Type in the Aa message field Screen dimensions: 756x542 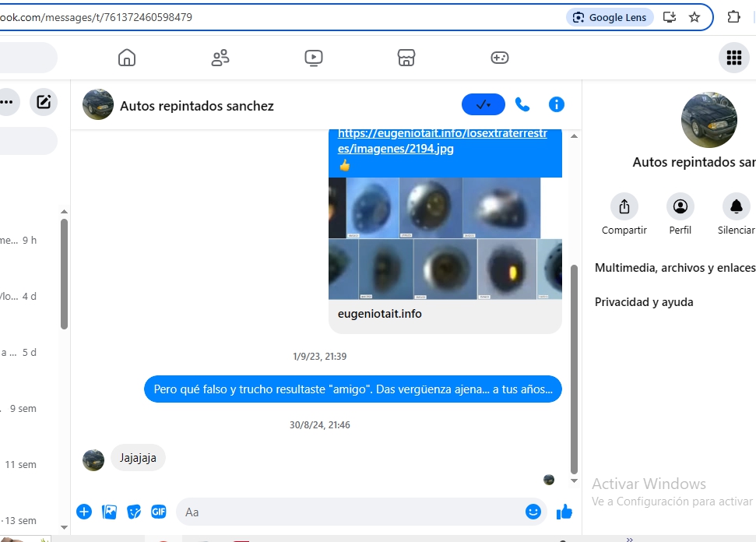point(350,512)
